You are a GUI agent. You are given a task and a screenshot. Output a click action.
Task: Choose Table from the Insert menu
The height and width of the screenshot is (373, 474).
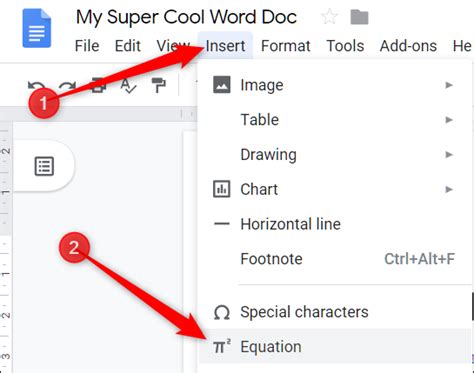click(335, 120)
